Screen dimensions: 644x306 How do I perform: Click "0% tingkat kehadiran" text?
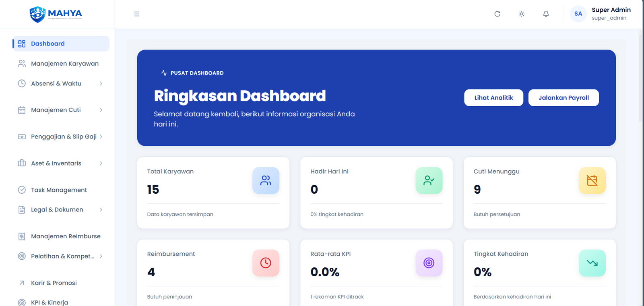pos(337,214)
